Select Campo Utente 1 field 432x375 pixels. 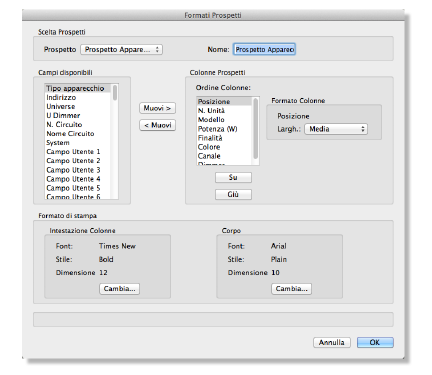(x=78, y=151)
